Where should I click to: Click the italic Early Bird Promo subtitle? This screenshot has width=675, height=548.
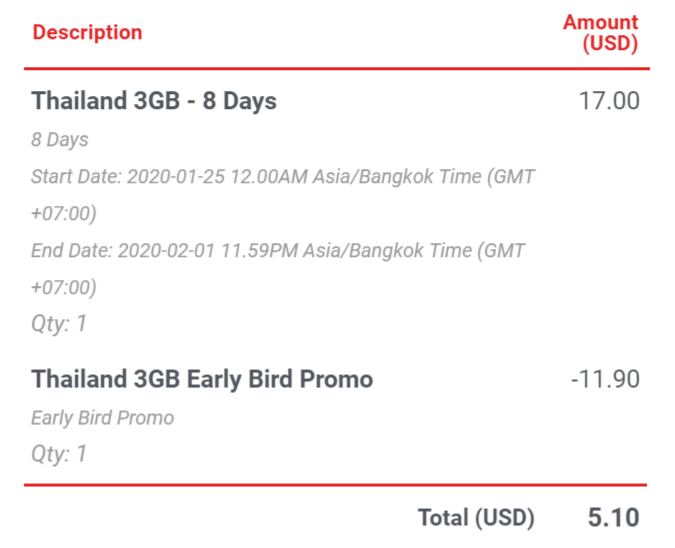[x=102, y=418]
